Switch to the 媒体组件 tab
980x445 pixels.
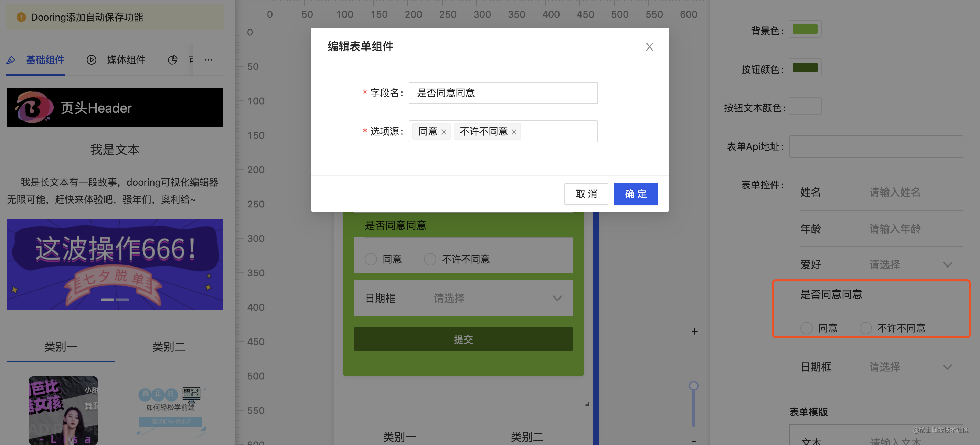(x=126, y=60)
